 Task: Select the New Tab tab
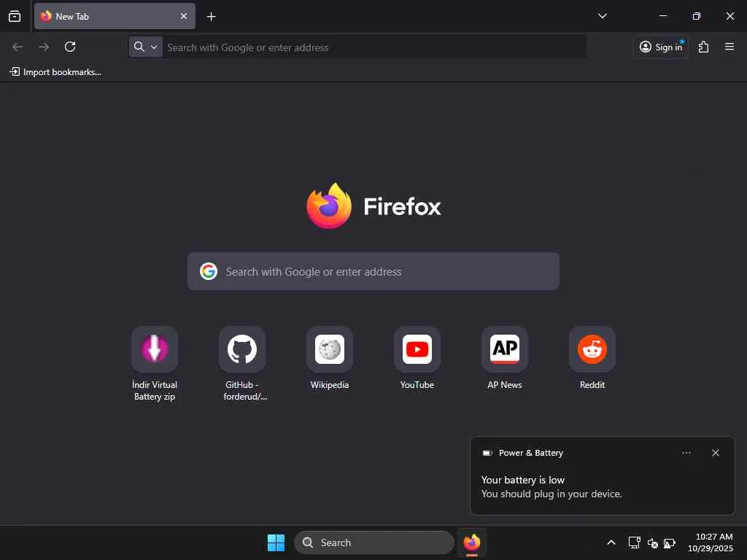pos(115,16)
